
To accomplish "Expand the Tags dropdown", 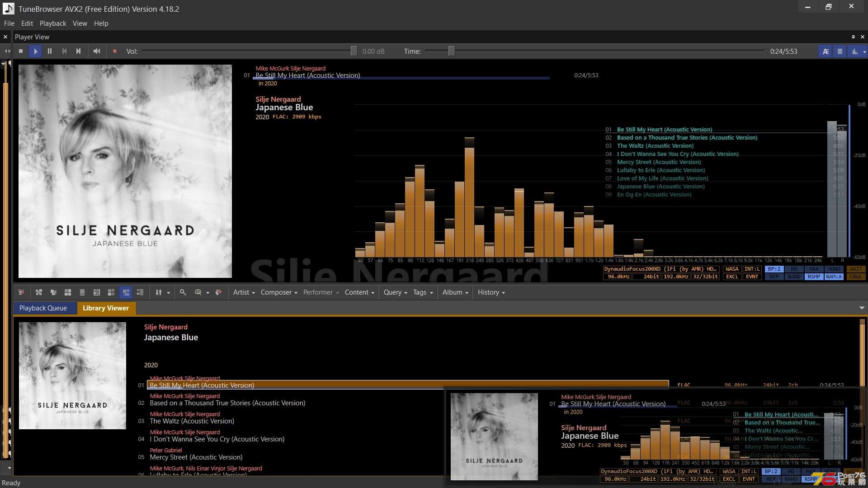I will click(423, 292).
